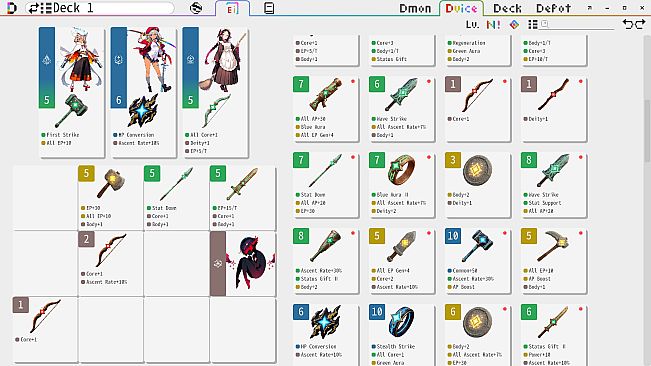Switch to list view icon
Screen dimensions: 651x366
point(533,24)
